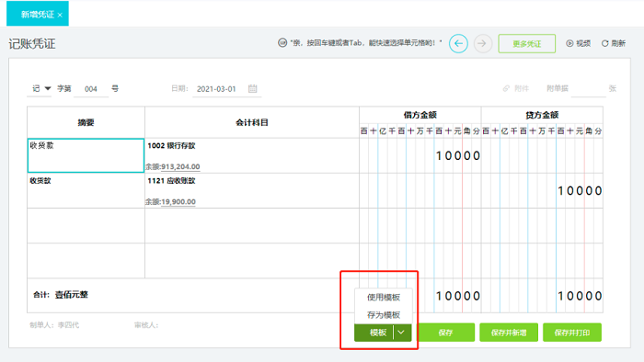Viewport: 644px width, 362px height.
Task: Go to previous voucher with left arrow
Action: click(458, 43)
